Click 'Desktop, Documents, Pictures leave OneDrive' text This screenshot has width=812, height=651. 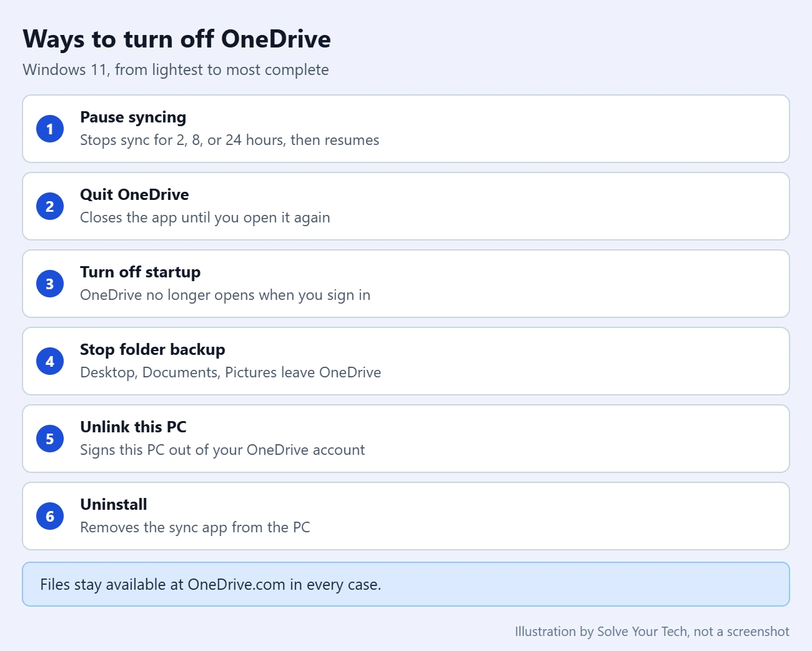click(230, 372)
